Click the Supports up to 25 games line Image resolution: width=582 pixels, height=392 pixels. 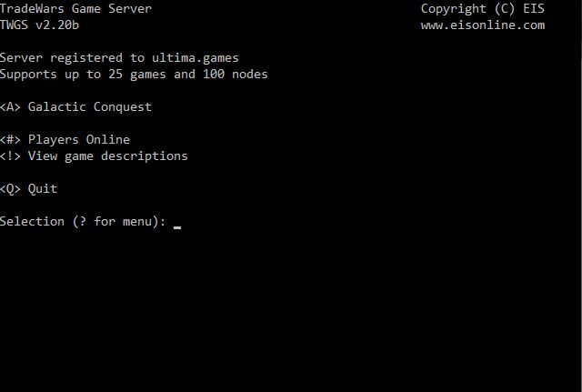point(134,75)
